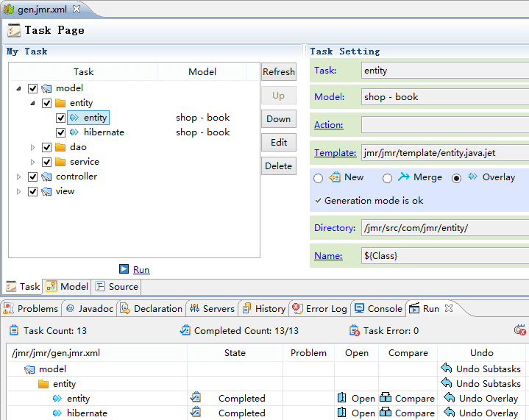
Task: Uncheck the entity task checkbox
Action: point(61,118)
